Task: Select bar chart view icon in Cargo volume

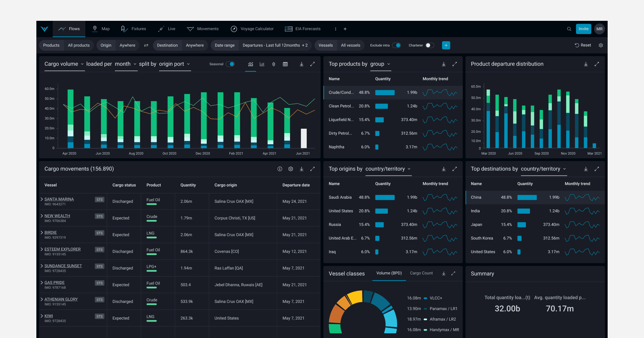Action: [262, 64]
